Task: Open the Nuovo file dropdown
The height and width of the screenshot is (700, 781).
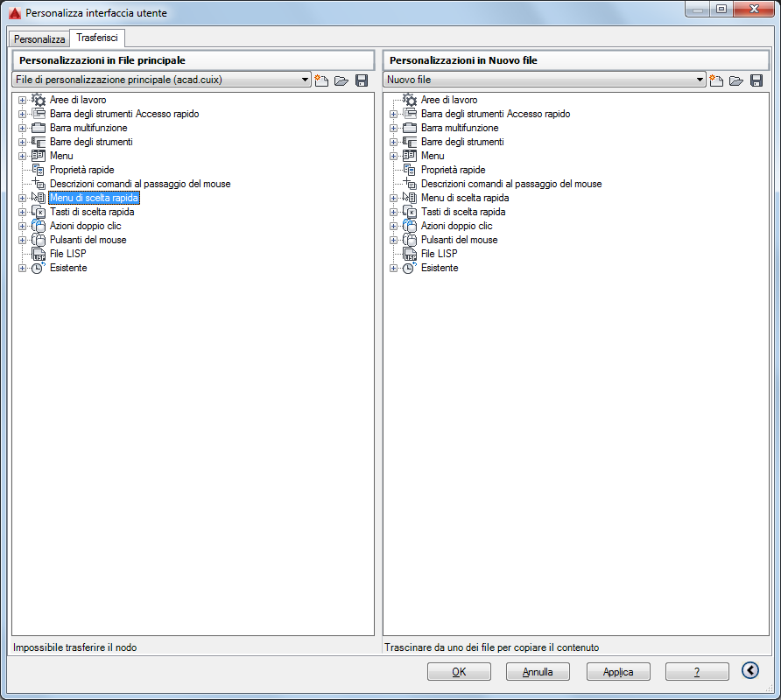Action: [700, 80]
